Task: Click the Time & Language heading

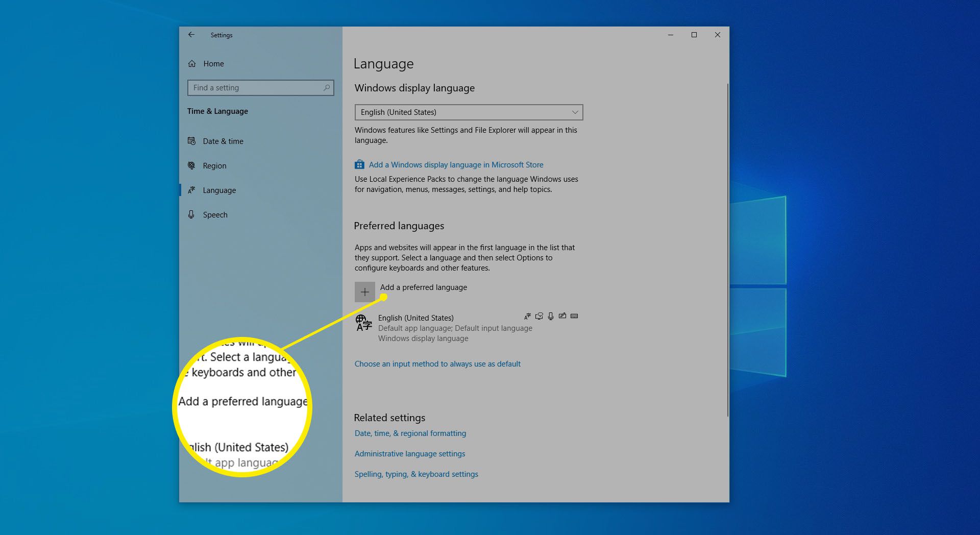Action: click(217, 111)
